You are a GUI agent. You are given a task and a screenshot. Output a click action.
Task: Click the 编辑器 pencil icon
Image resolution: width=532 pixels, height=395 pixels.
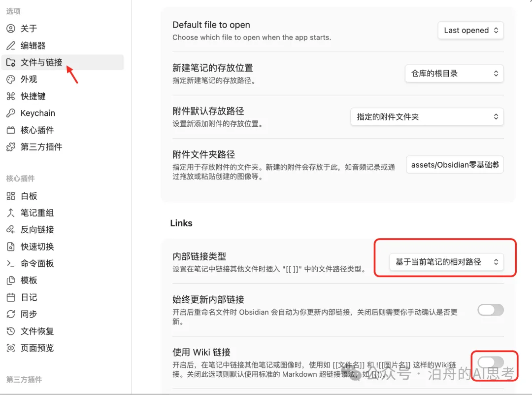pyautogui.click(x=11, y=45)
